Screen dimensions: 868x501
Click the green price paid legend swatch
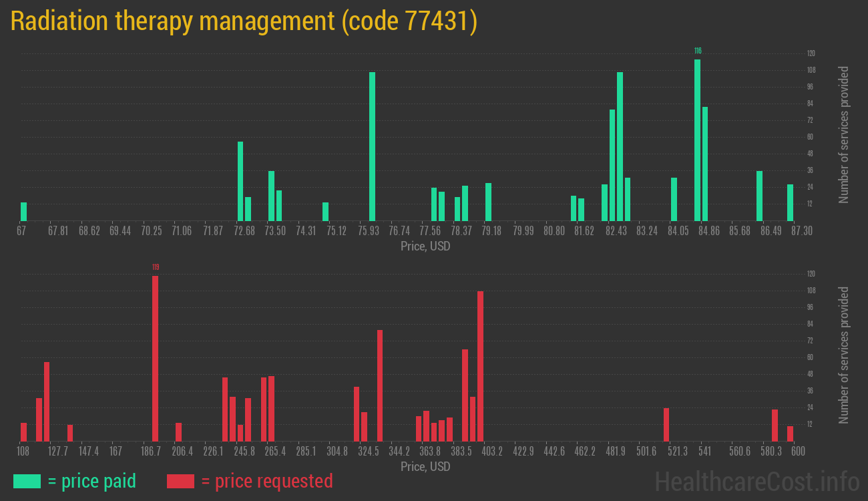[x=27, y=481]
